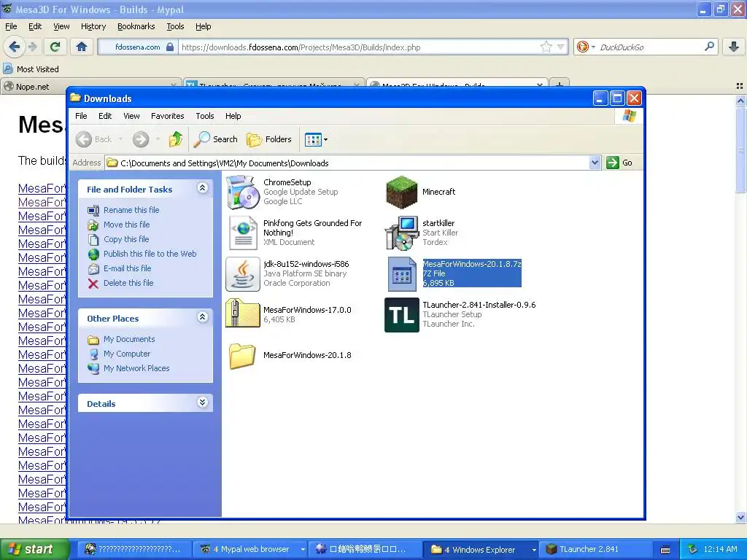Screen dimensions: 747x560
Task: Select the Minecraft grass block icon
Action: click(401, 192)
